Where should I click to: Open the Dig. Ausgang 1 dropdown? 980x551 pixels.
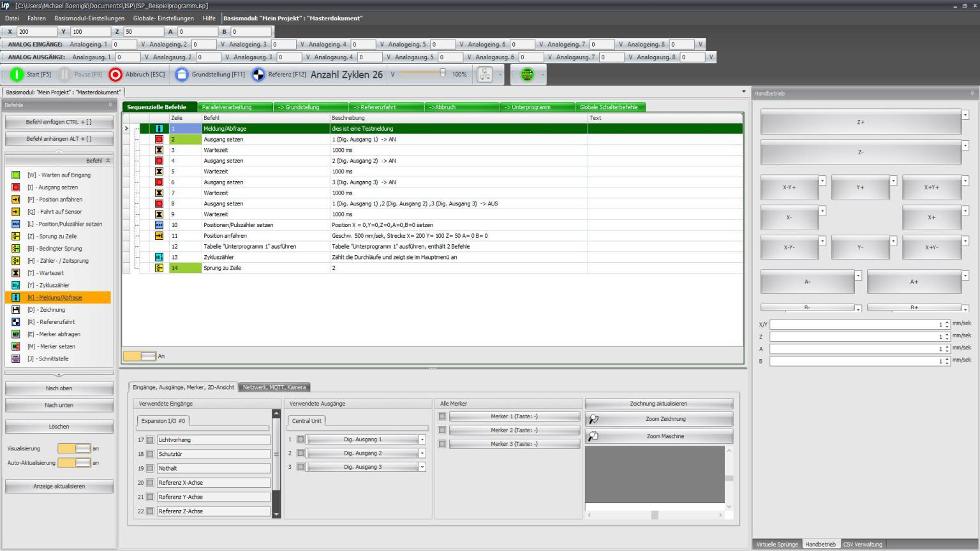click(x=420, y=439)
